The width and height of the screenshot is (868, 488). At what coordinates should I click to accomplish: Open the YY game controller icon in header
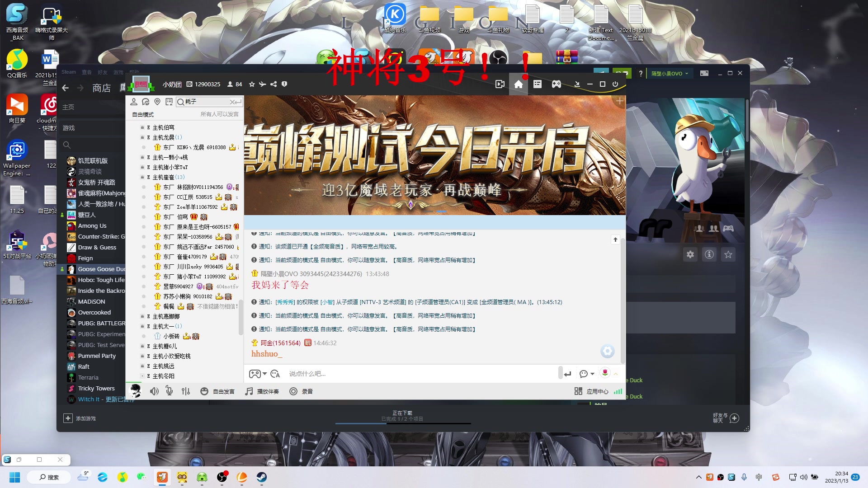tap(556, 84)
